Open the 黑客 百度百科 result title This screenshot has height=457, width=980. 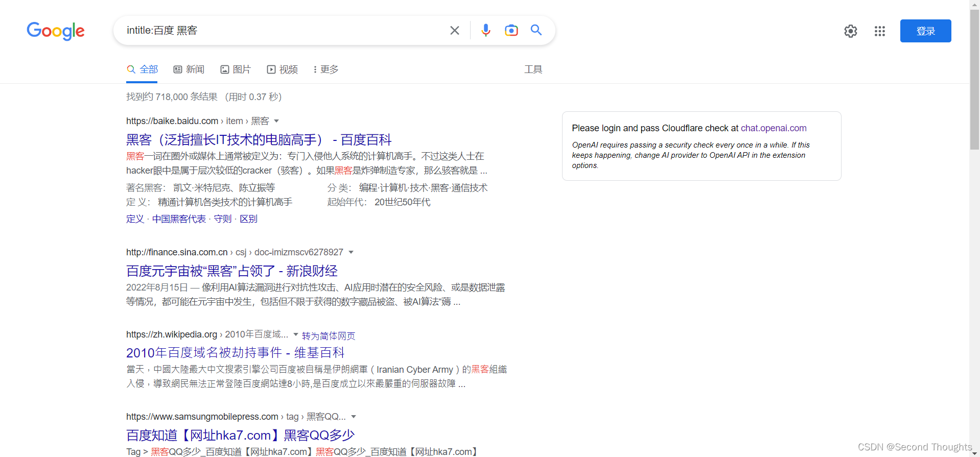[259, 140]
